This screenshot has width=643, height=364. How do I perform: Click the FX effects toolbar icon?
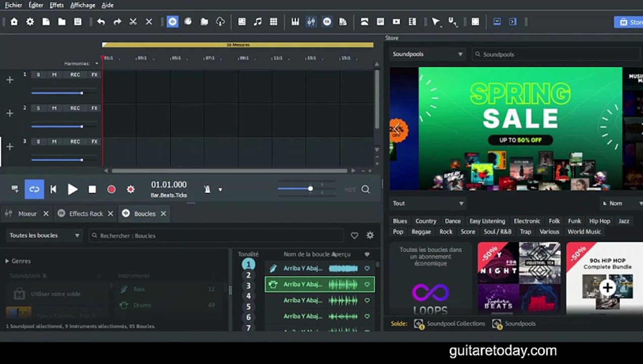pos(327,22)
